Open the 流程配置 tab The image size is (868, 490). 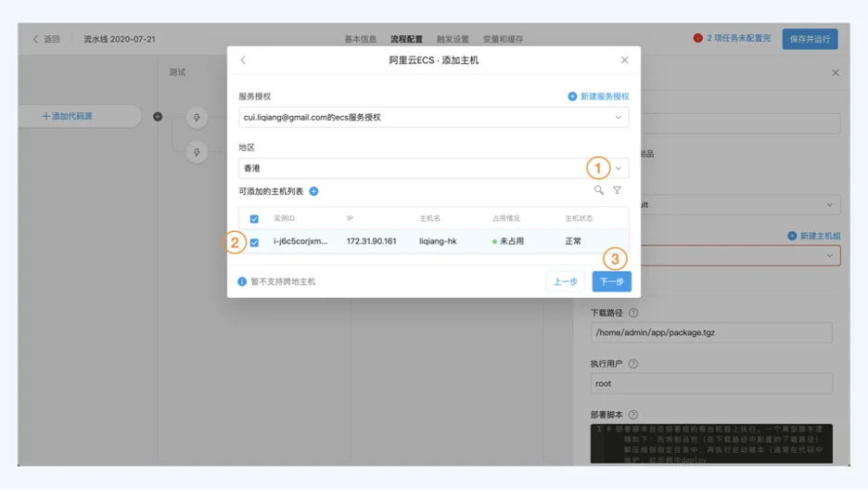[x=406, y=39]
